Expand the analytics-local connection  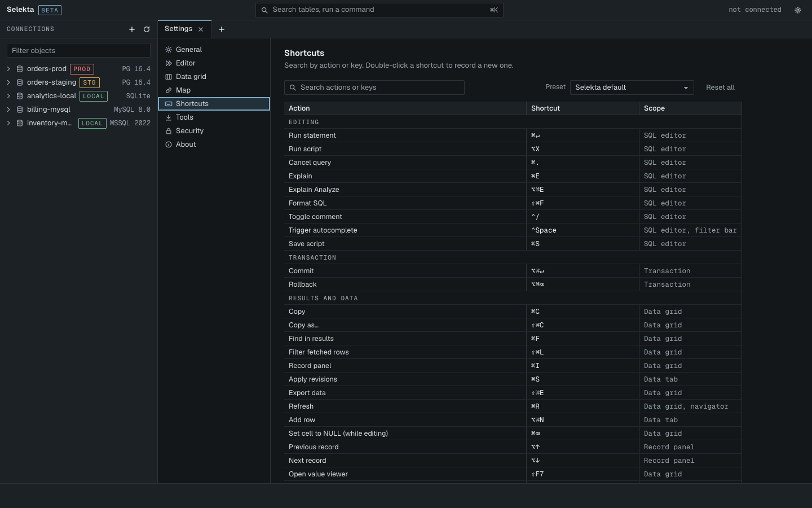click(8, 96)
